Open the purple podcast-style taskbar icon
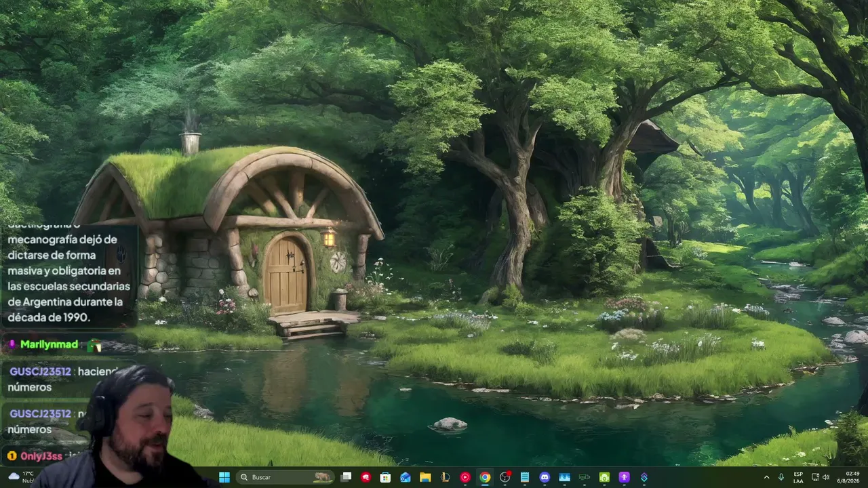The height and width of the screenshot is (488, 868). click(x=624, y=477)
